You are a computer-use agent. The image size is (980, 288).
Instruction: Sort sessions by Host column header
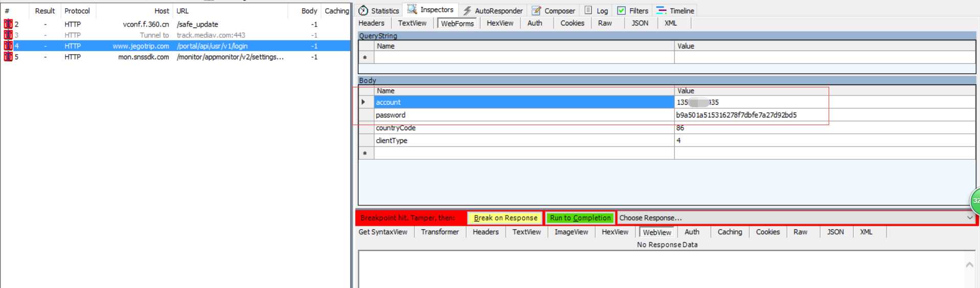[134, 11]
